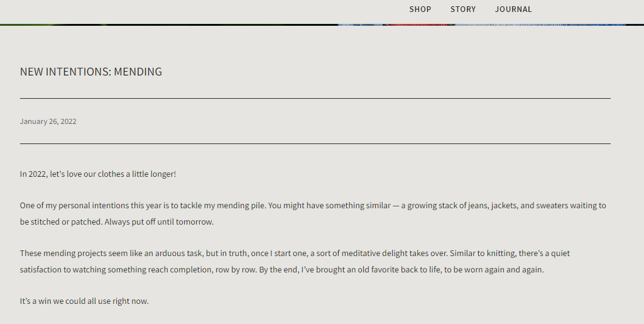Click the line starting "One of my personal intentions"

pyautogui.click(x=313, y=205)
